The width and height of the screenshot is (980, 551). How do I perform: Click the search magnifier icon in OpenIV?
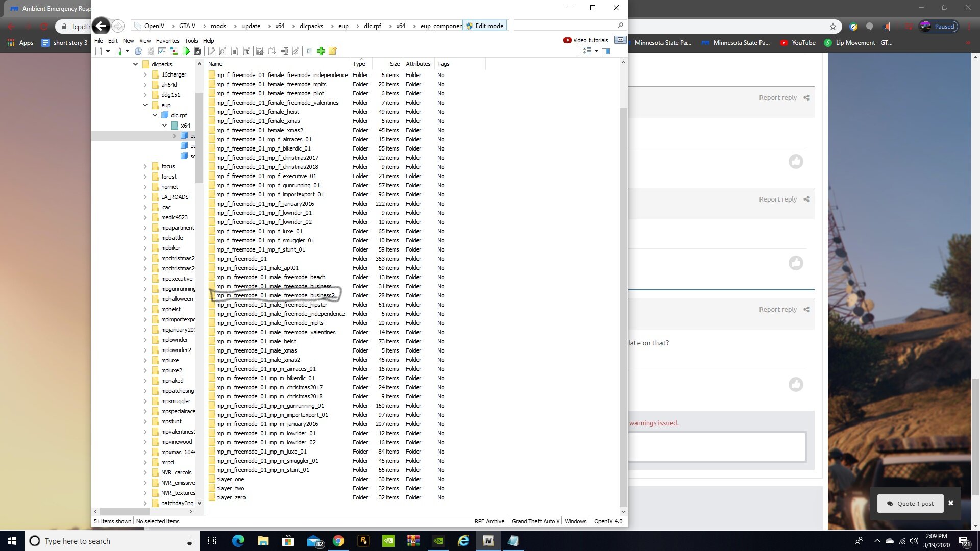620,26
